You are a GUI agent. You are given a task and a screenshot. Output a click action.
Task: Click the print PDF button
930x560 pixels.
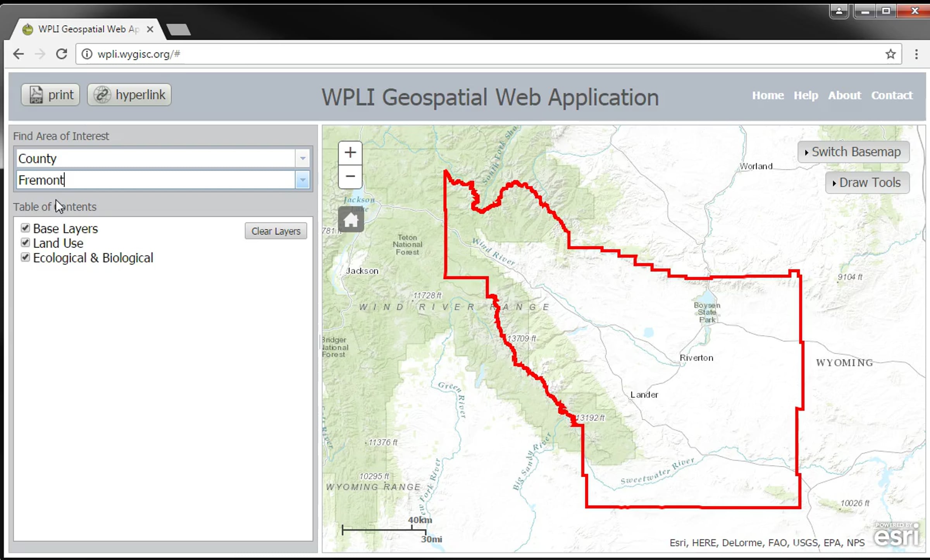pos(51,95)
